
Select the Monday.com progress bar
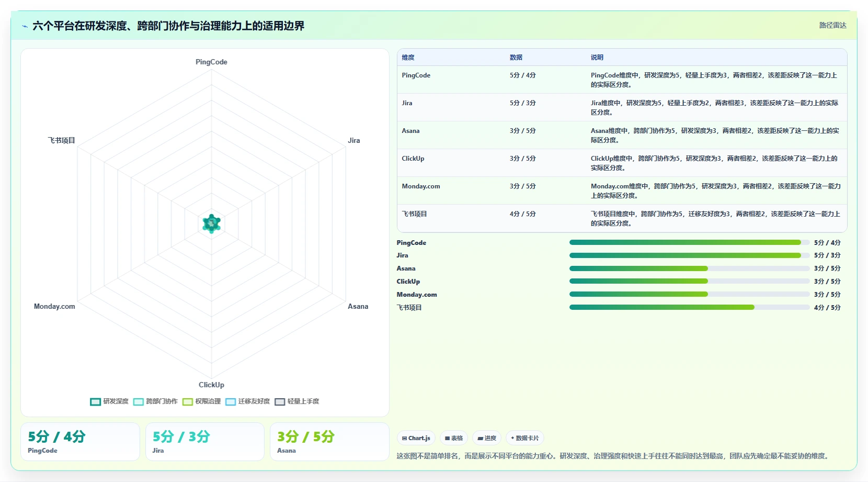[689, 294]
